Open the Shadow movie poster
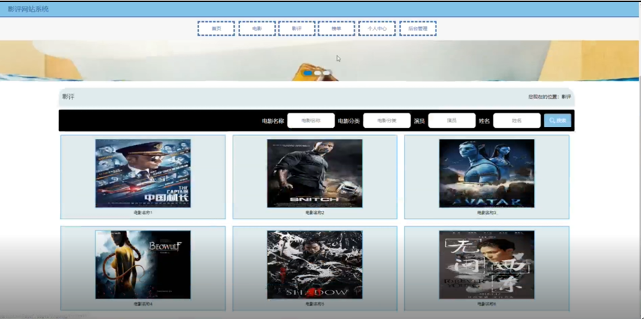The image size is (644, 319). point(314,264)
